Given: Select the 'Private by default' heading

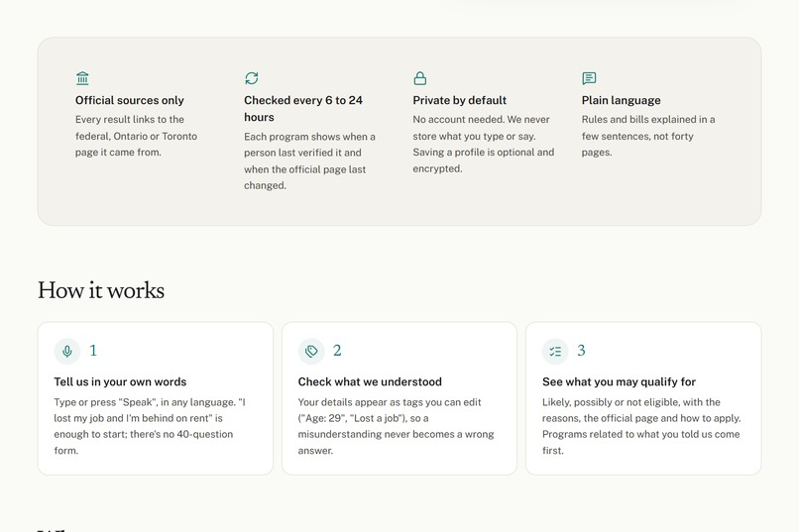Looking at the screenshot, I should click(460, 100).
